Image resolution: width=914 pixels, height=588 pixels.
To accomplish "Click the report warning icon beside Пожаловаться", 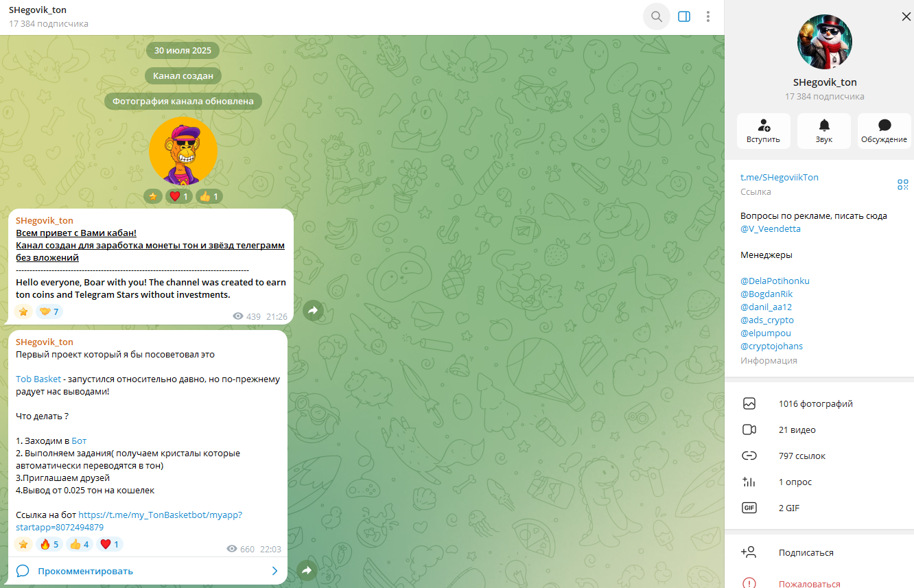I will click(x=749, y=583).
